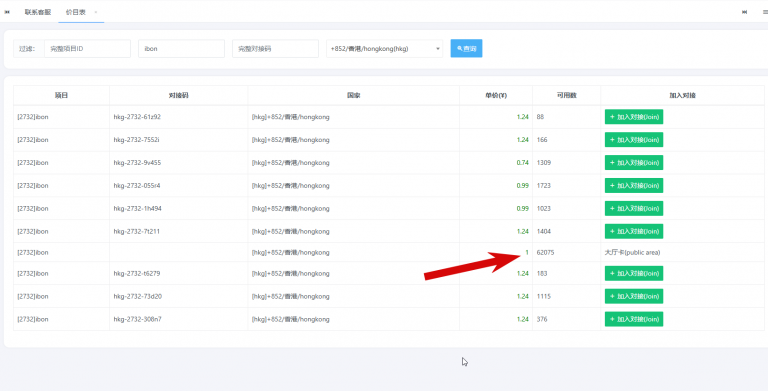Click the 项目 column header
This screenshot has height=391, width=768.
[x=61, y=96]
